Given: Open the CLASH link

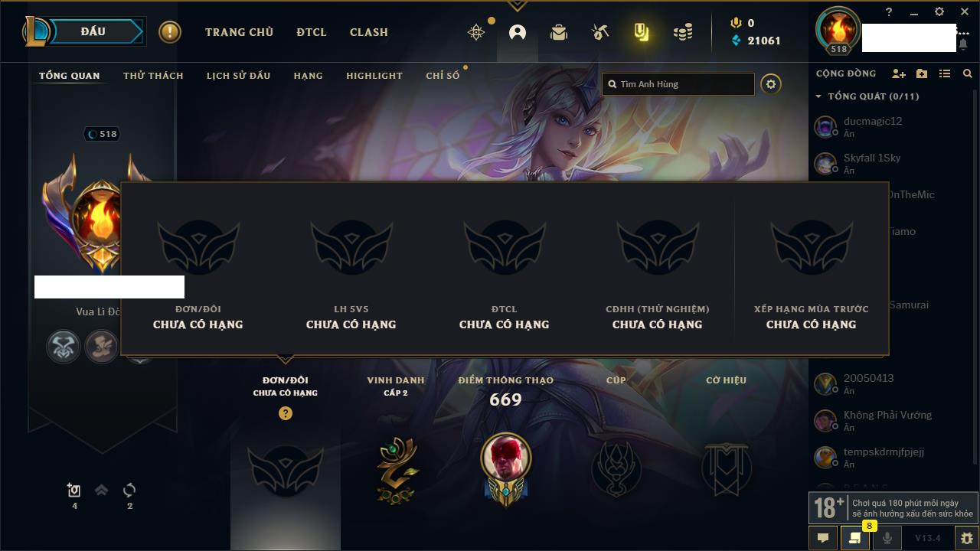Looking at the screenshot, I should tap(369, 32).
